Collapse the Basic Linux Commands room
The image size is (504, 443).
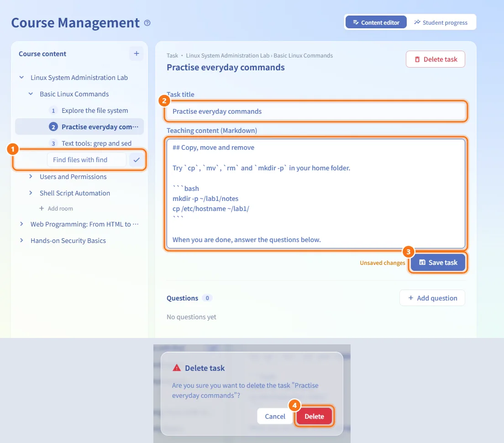click(31, 94)
